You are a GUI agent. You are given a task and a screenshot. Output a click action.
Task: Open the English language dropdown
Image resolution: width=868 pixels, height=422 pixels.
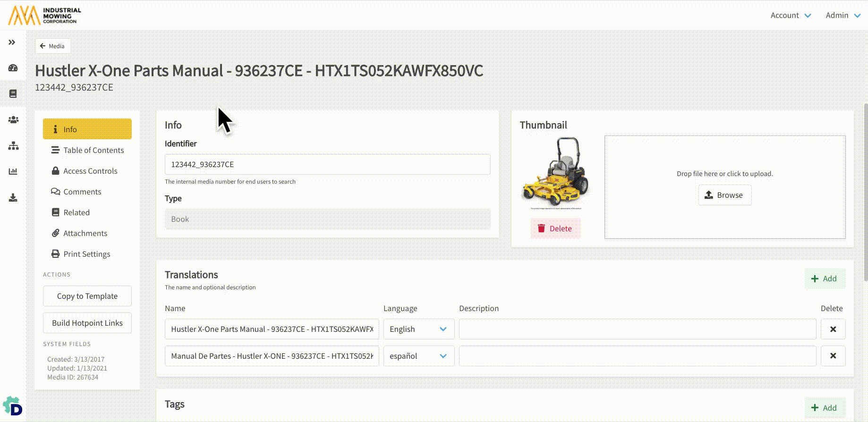[x=418, y=329]
